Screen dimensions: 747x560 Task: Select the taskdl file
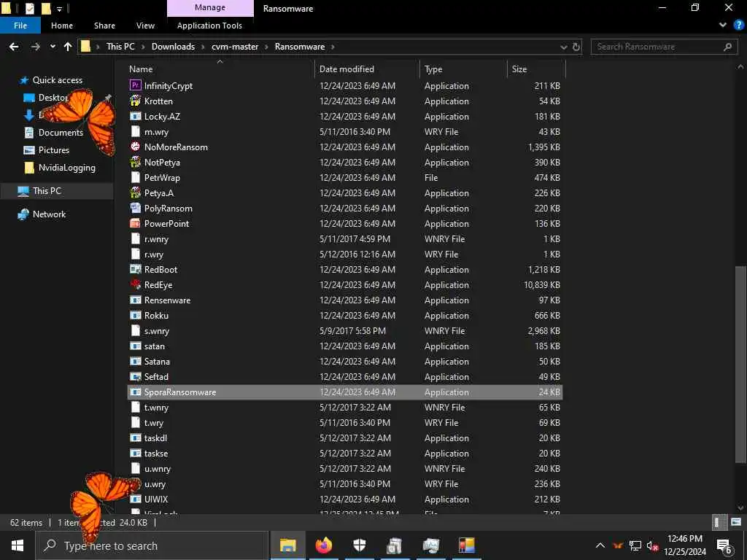pos(345,437)
